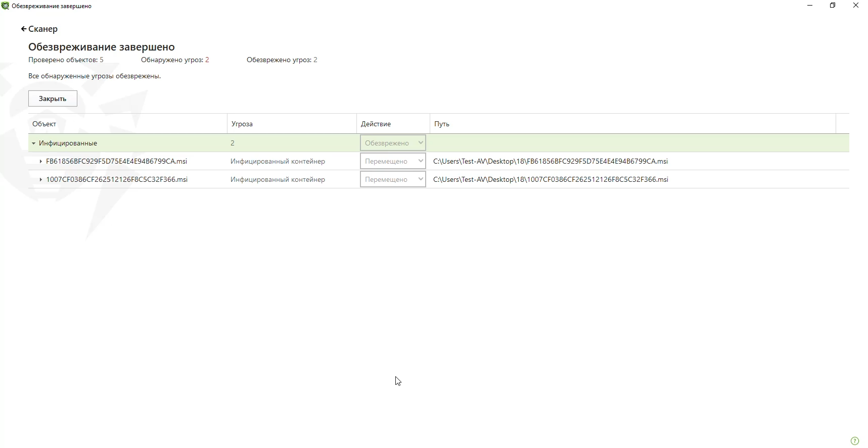Viewport: 868px width, 448px height.
Task: Go back to Сканер via arrow icon
Action: [23, 29]
